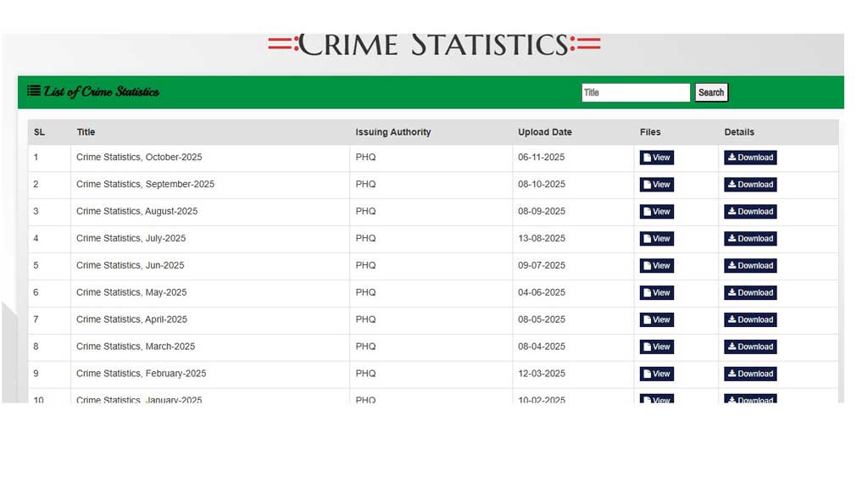Download the Jun-2025 crime statistics

click(750, 266)
